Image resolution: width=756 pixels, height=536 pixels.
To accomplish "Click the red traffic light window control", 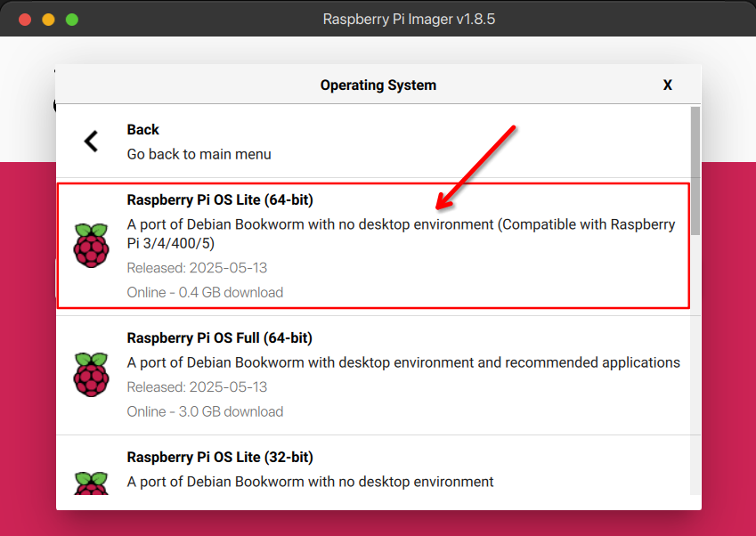I will pos(25,18).
